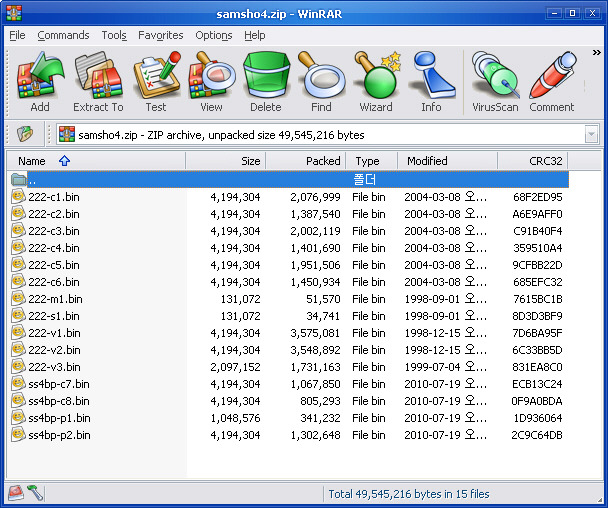Sort by Packed column header
The image size is (608, 508).
[x=306, y=161]
